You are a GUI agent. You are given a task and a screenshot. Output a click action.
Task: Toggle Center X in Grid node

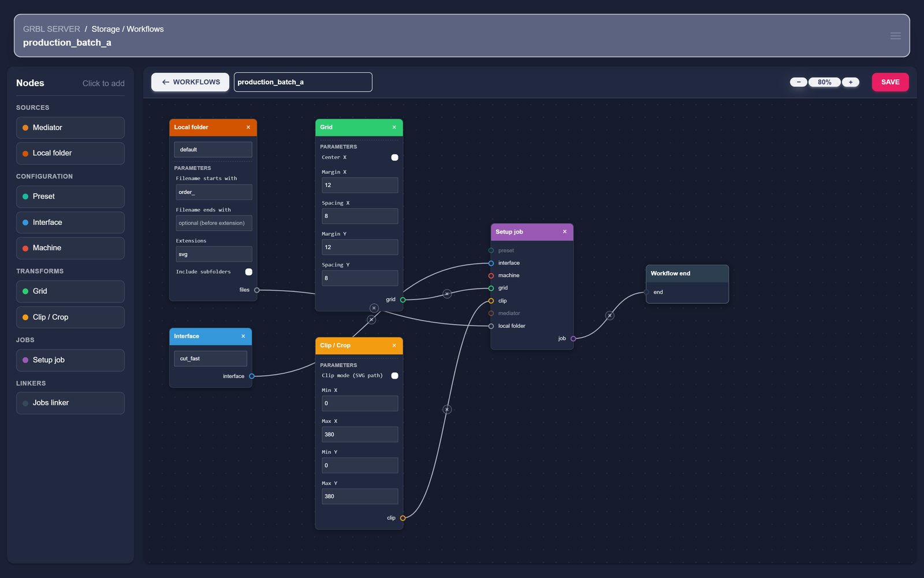tap(394, 157)
